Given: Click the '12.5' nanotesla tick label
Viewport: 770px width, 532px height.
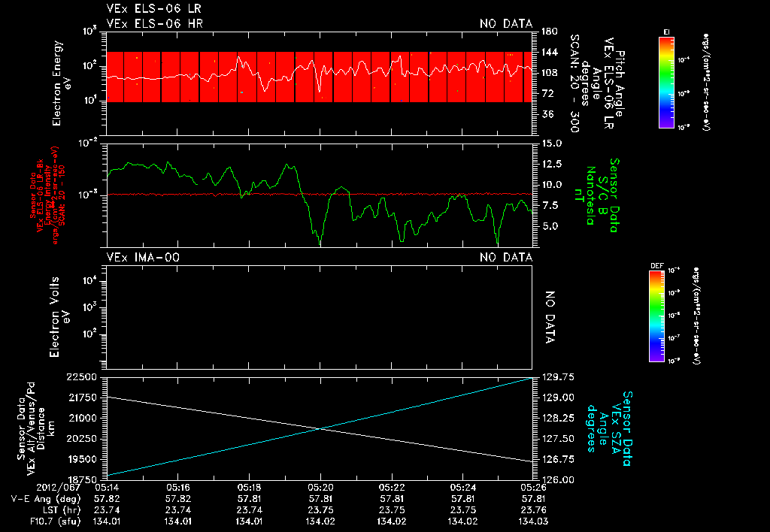Looking at the screenshot, I should 551,164.
